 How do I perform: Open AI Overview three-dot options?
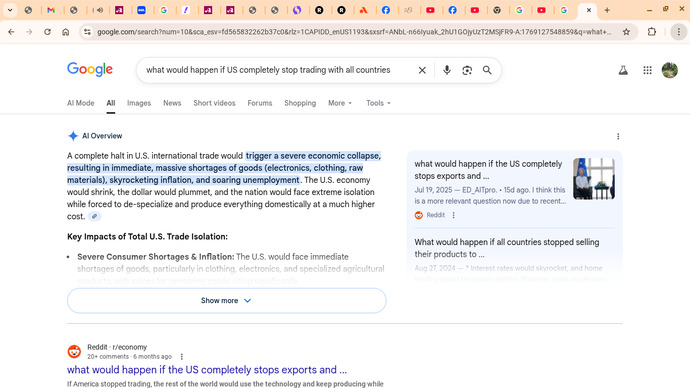[x=618, y=136]
